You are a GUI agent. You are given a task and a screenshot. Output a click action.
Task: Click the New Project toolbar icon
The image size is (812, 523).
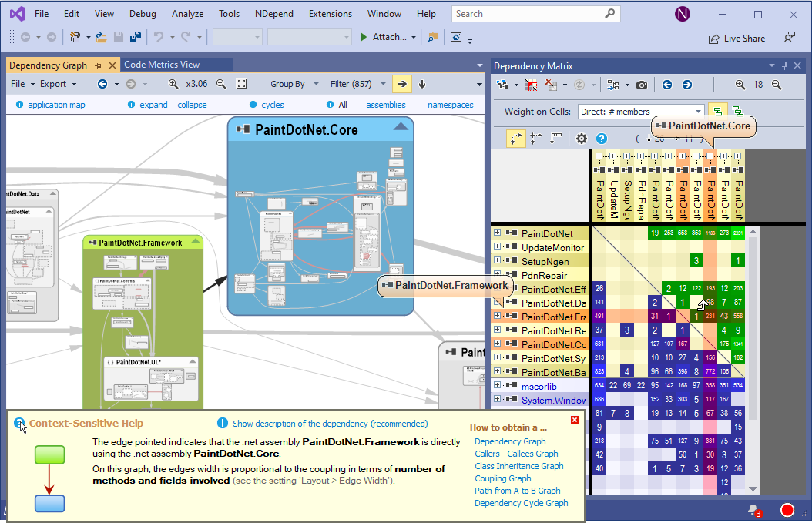(75, 37)
